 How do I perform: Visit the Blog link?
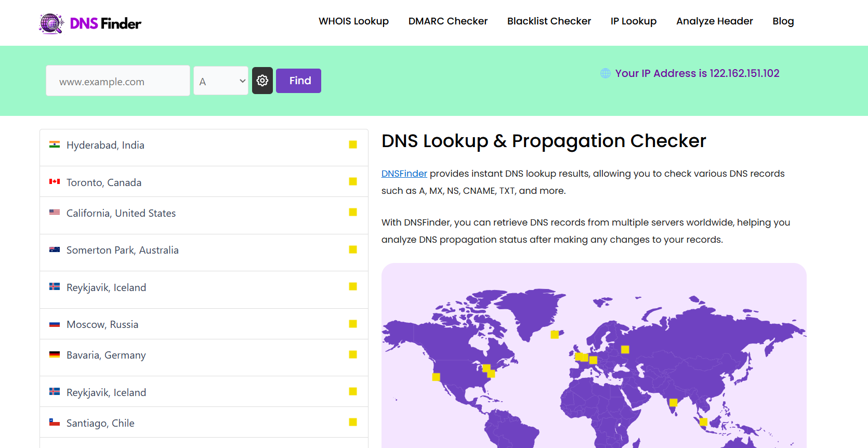point(783,21)
